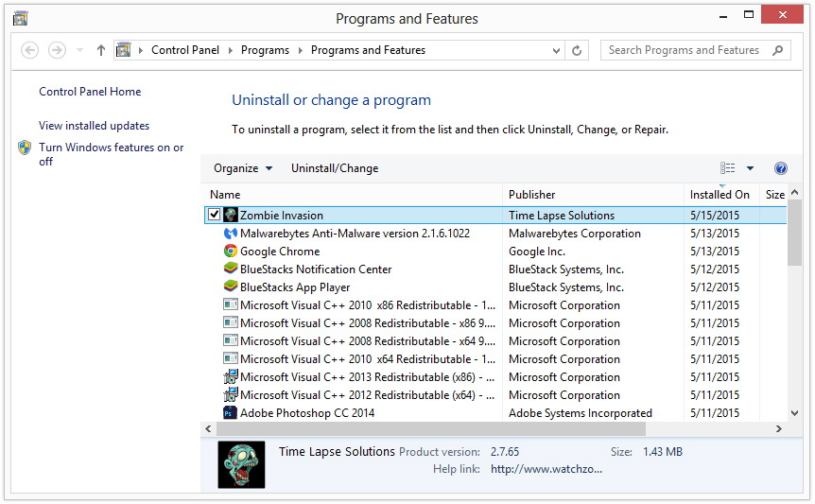Click the Search Programs and Features box
This screenshot has width=815, height=504.
click(685, 50)
